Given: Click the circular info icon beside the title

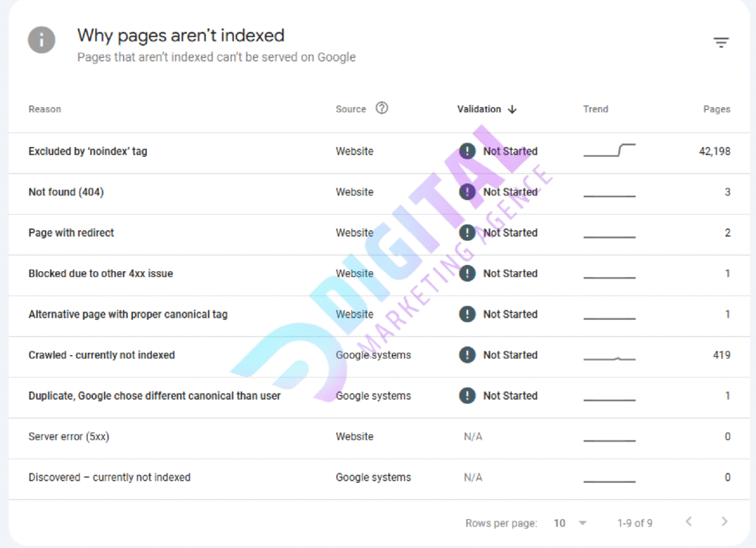Looking at the screenshot, I should coord(41,40).
